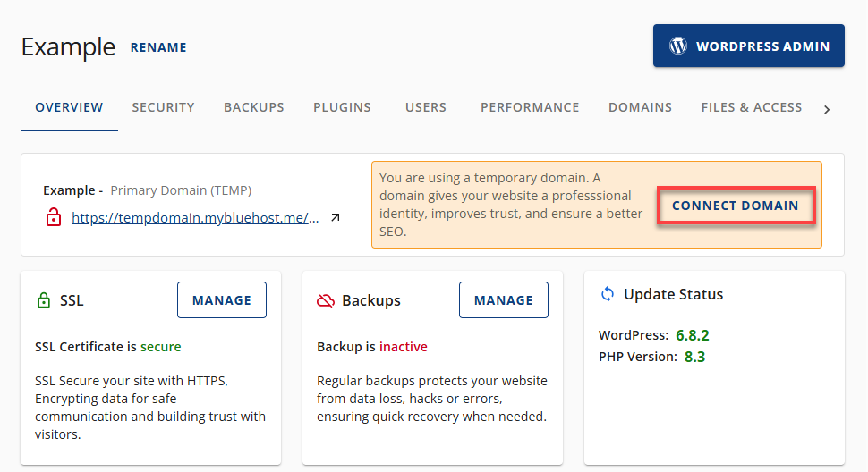Click the green SSL lock icon

44,301
